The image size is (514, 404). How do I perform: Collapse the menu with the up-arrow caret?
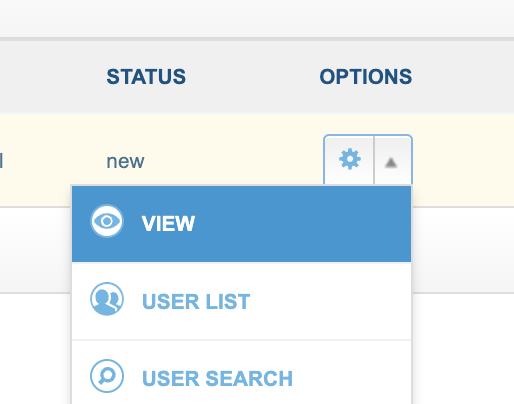(x=391, y=163)
